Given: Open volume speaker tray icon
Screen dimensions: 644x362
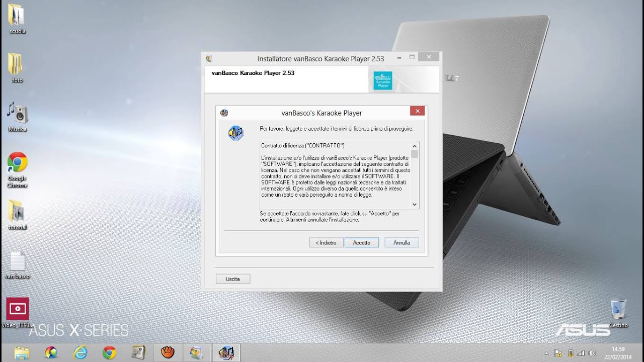Looking at the screenshot, I should 592,353.
